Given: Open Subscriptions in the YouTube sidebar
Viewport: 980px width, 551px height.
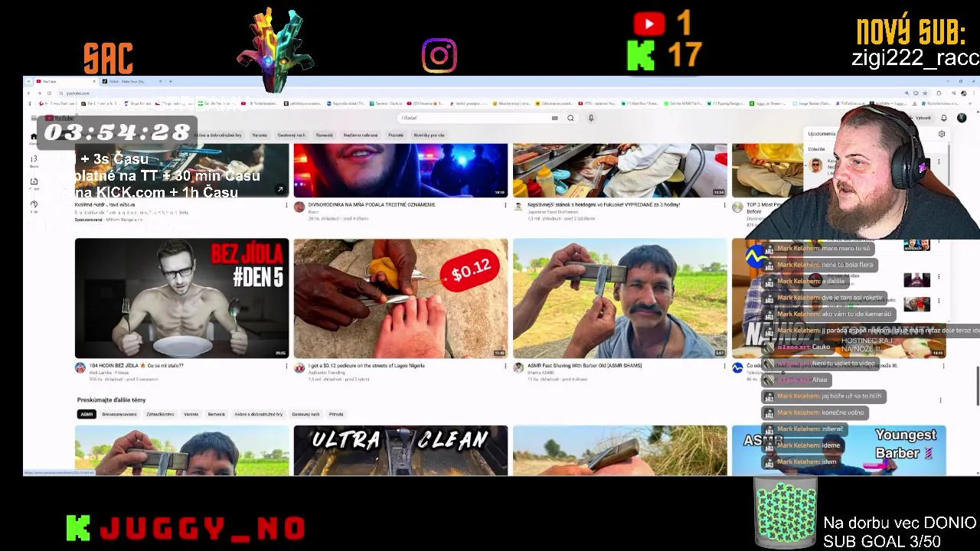Looking at the screenshot, I should 34,184.
